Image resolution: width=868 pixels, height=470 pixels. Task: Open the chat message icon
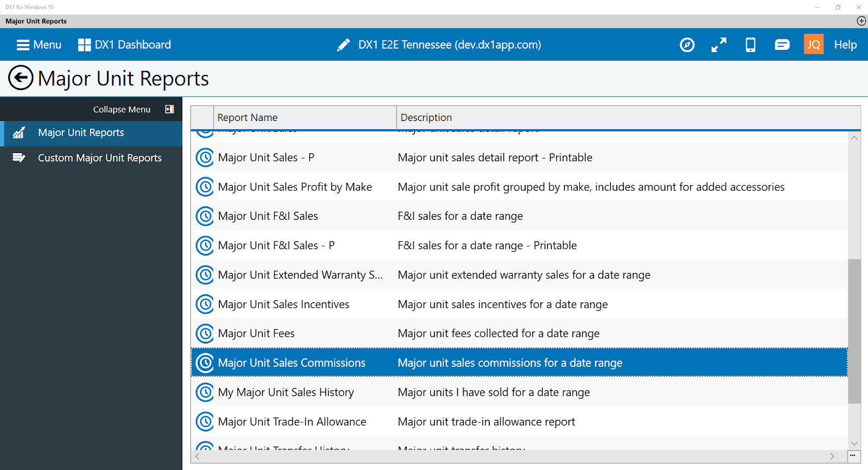[x=782, y=45]
